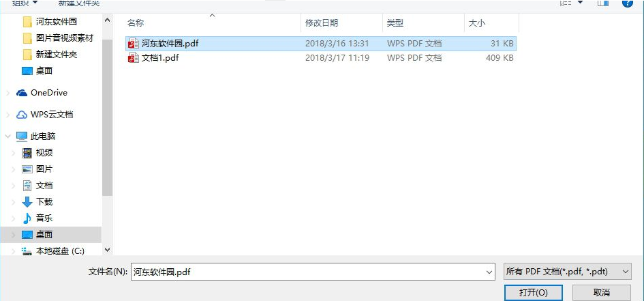
Task: Sort files by 修改日期 column
Action: click(x=341, y=23)
